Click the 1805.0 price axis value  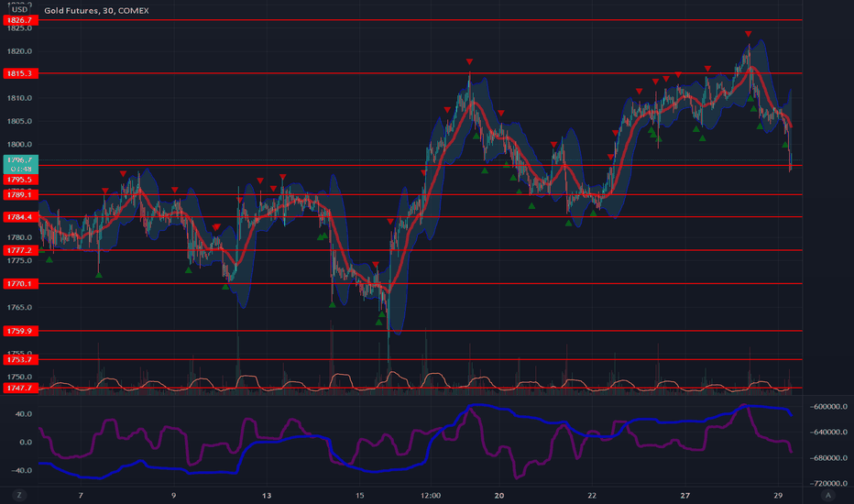pos(19,121)
